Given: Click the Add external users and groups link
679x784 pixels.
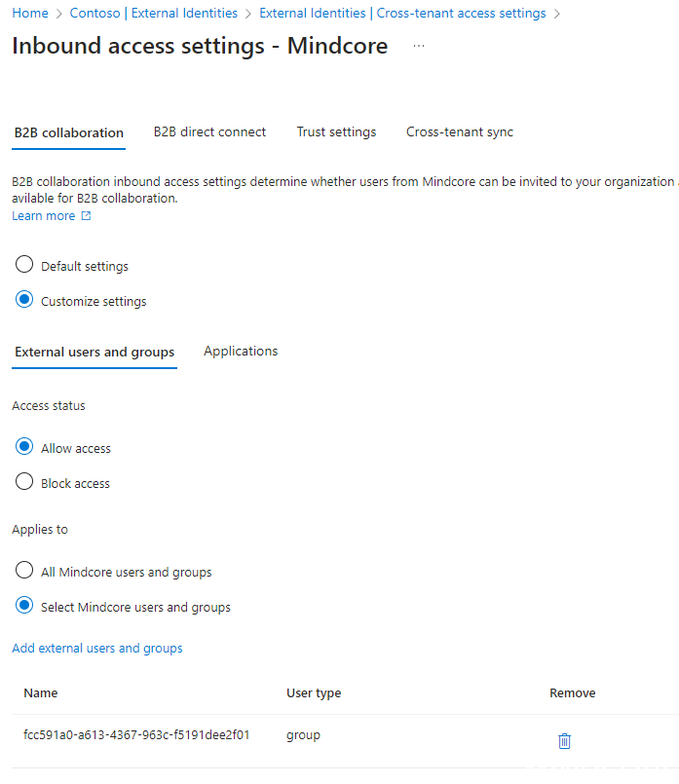Looking at the screenshot, I should pos(97,649).
